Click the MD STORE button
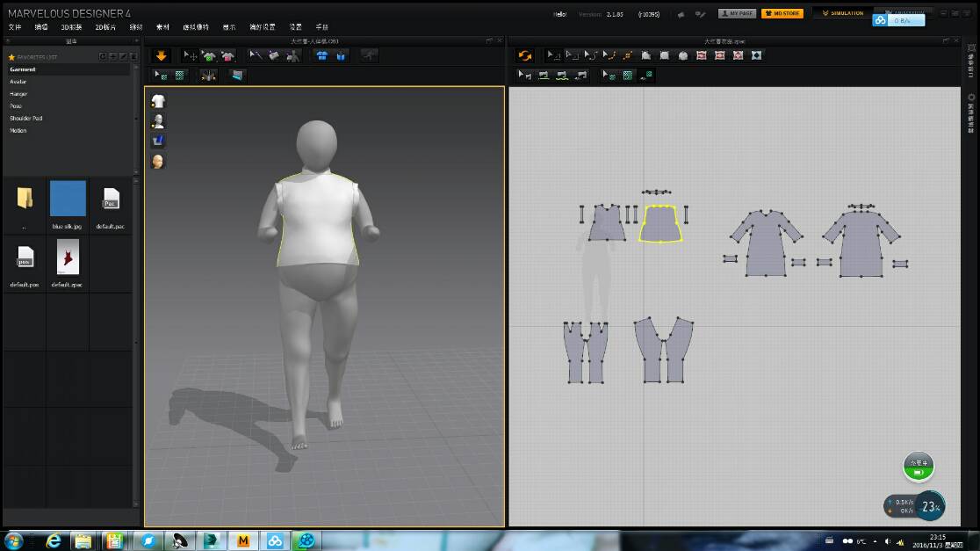 coord(781,13)
